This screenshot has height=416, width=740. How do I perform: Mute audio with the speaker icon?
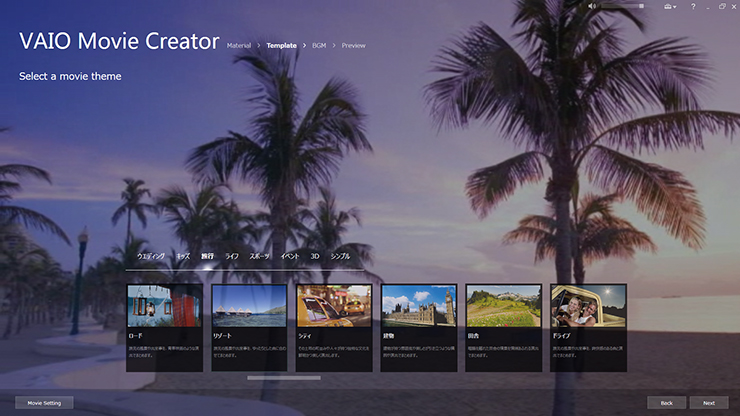click(592, 6)
